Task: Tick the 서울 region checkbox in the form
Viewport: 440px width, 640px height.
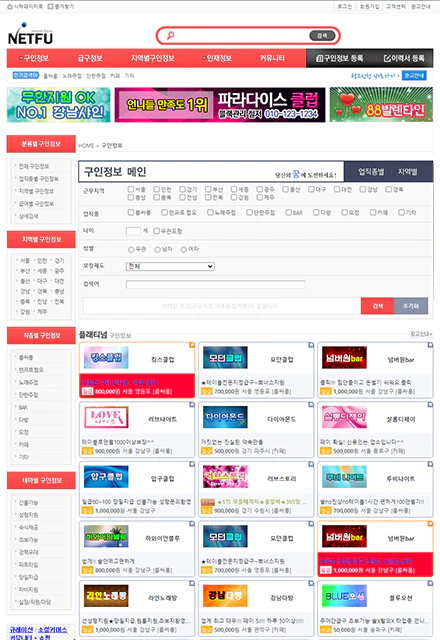Action: tap(131, 189)
